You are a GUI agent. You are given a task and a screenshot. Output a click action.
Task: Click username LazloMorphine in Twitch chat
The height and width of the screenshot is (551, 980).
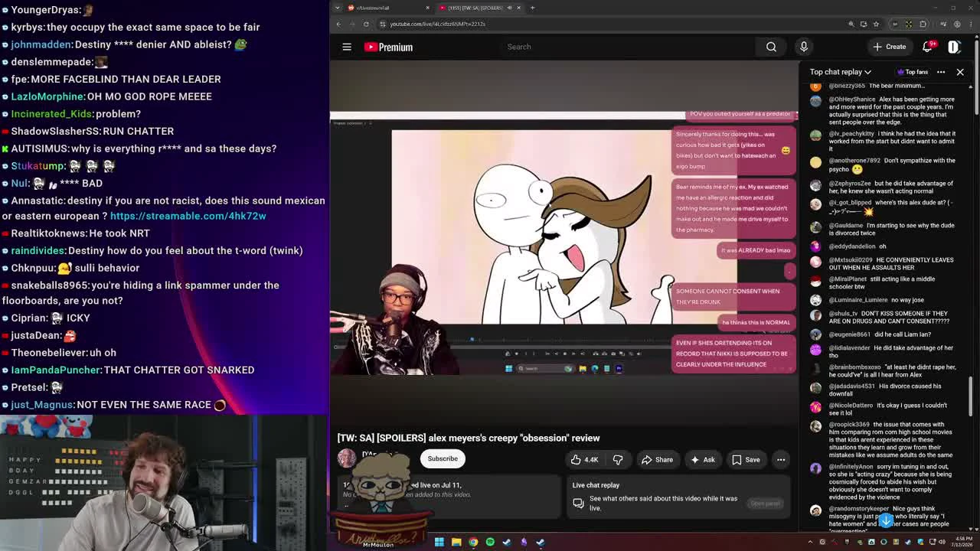(x=47, y=96)
